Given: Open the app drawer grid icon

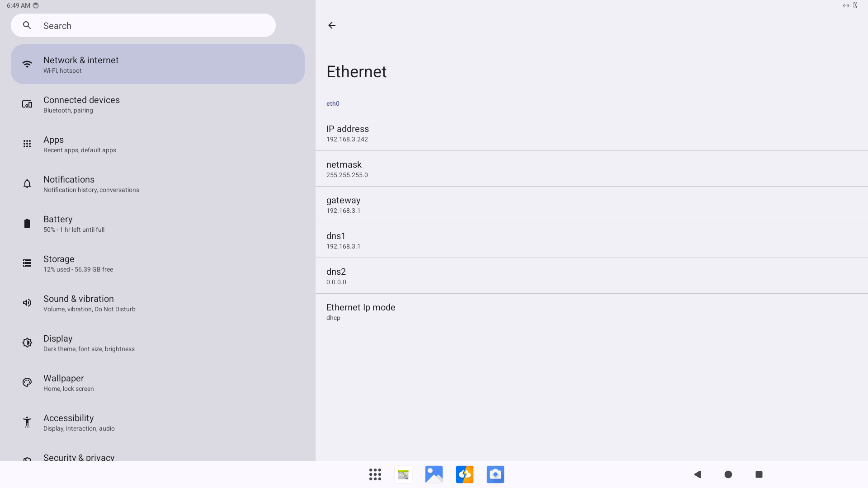Looking at the screenshot, I should (x=375, y=474).
